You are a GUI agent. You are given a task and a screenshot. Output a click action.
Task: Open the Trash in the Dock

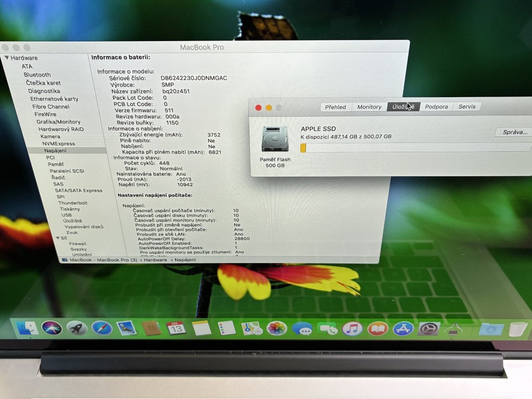point(517,329)
